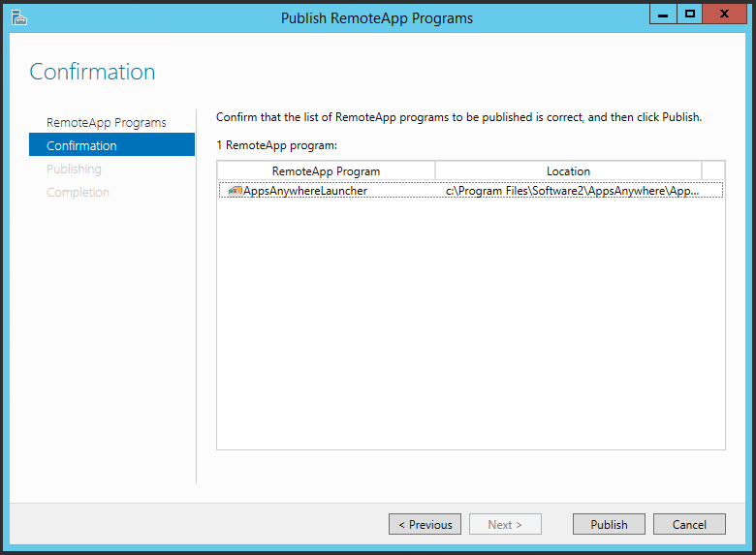
Task: Cancel the publish wizard
Action: point(689,524)
